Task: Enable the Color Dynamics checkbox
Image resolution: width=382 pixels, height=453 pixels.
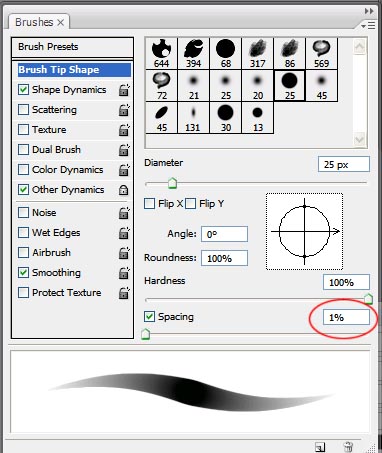Action: (x=23, y=170)
